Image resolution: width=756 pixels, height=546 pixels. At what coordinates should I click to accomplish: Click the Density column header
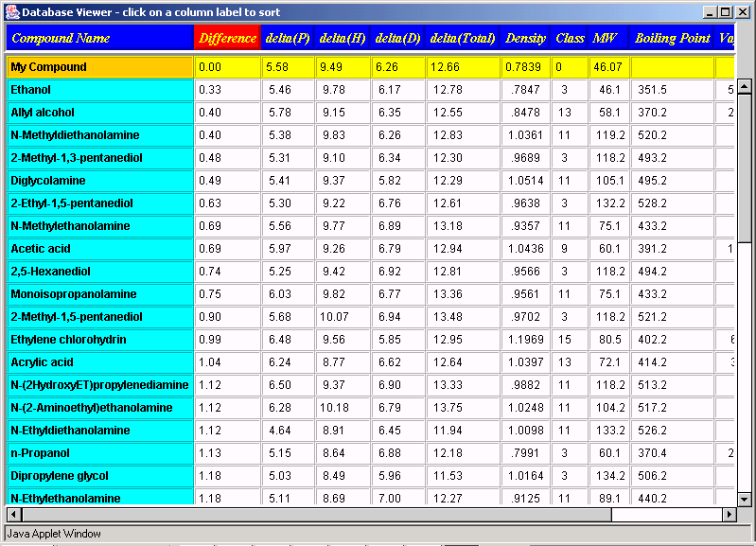[525, 39]
